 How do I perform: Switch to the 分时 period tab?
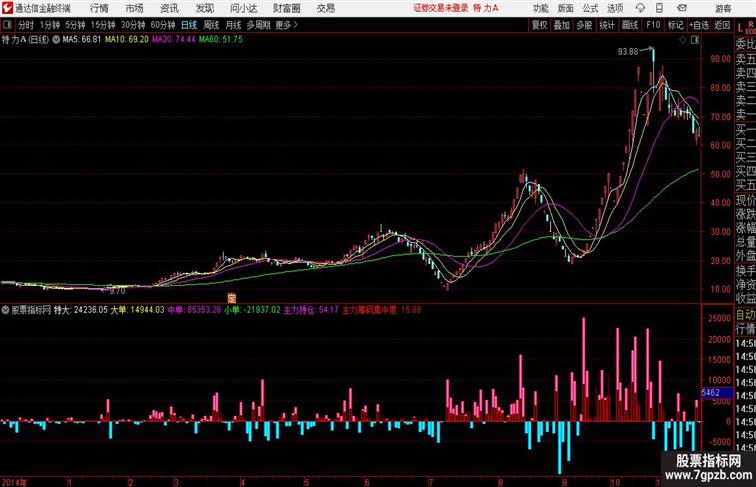[26, 25]
